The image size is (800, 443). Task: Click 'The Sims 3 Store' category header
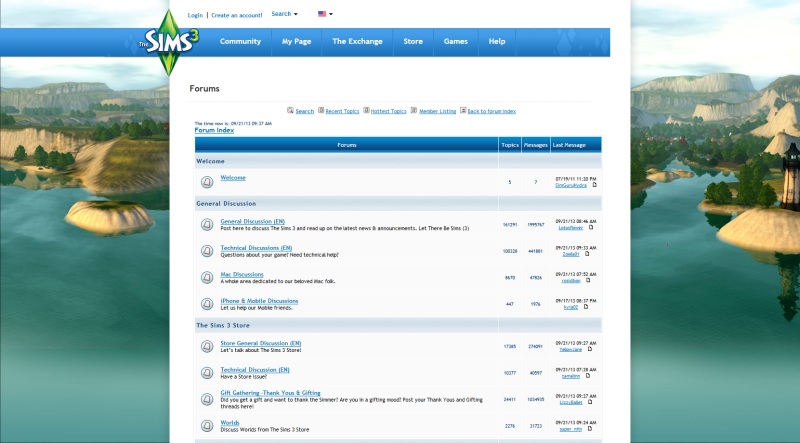223,325
